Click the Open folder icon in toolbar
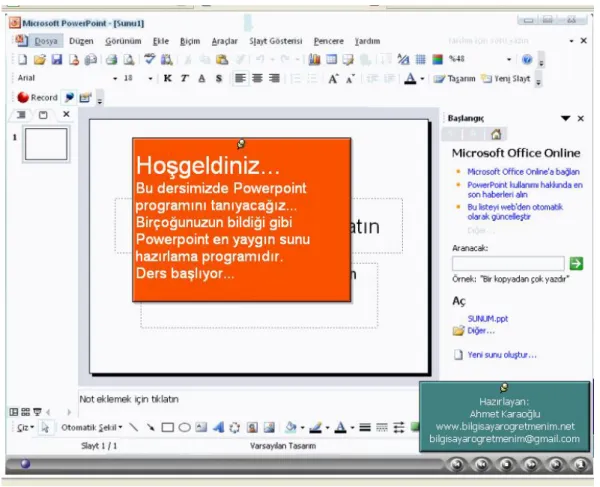600x487 pixels. (x=39, y=59)
